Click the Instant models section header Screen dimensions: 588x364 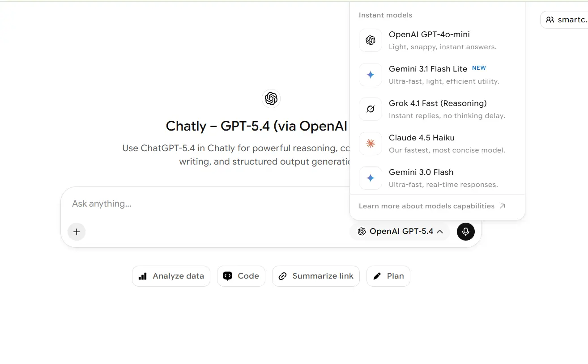coord(385,15)
